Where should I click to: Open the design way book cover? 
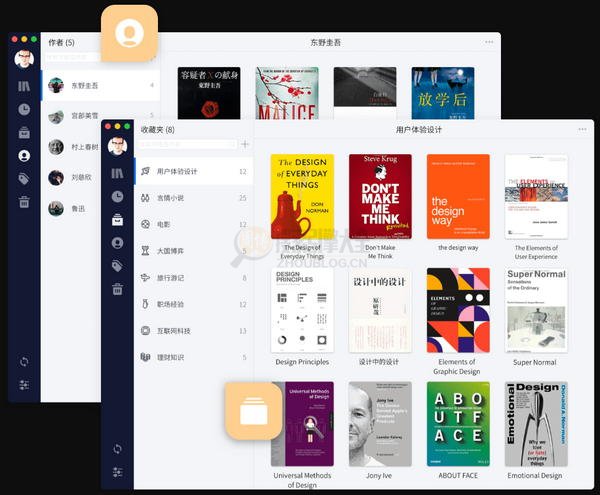pyautogui.click(x=458, y=197)
